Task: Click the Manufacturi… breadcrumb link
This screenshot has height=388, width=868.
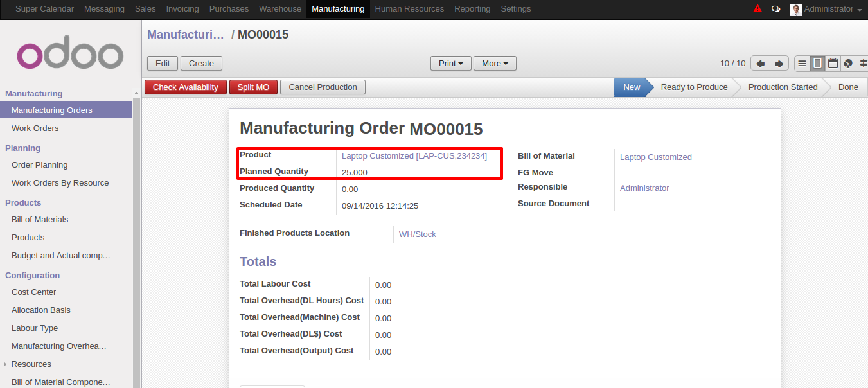Action: [186, 35]
